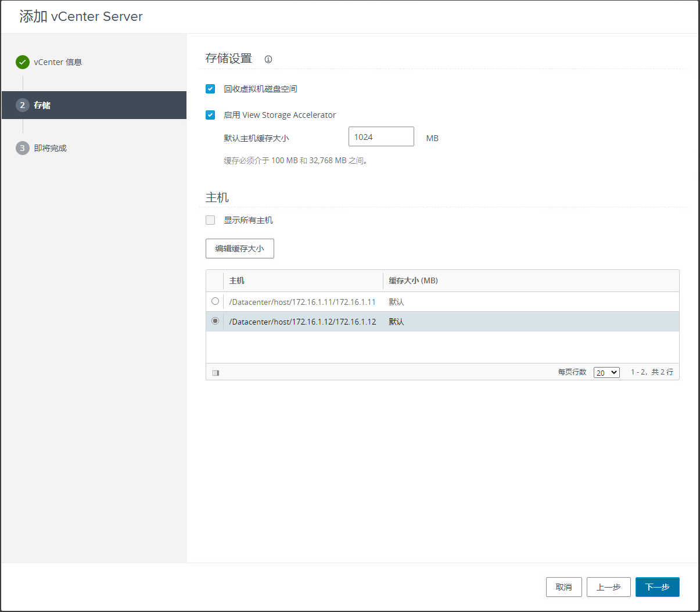Click 每页行数 label
This screenshot has width=700, height=612.
[573, 372]
